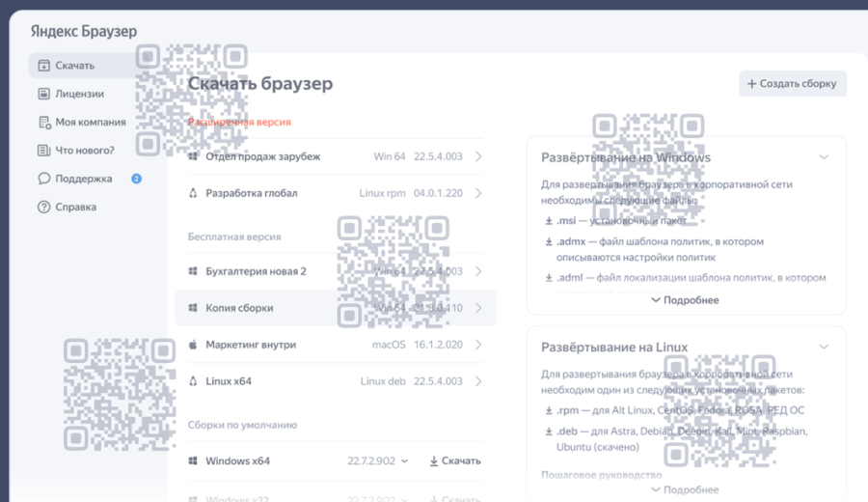The width and height of the screenshot is (868, 502).
Task: Click Windows icon beside Копия сборки
Action: [193, 308]
